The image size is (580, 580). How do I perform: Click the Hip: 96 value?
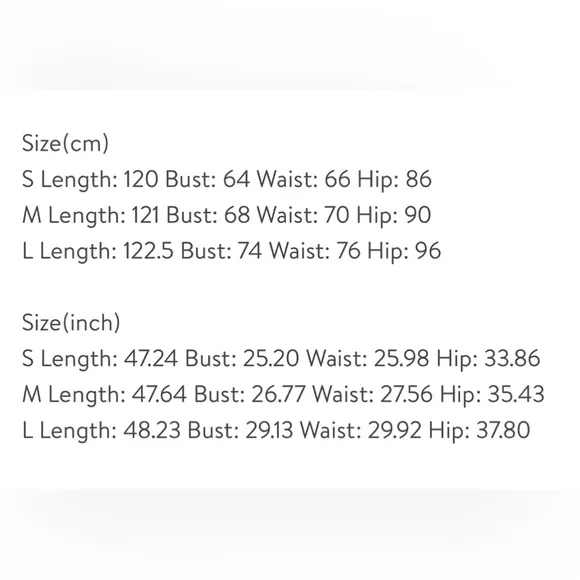tap(404, 251)
